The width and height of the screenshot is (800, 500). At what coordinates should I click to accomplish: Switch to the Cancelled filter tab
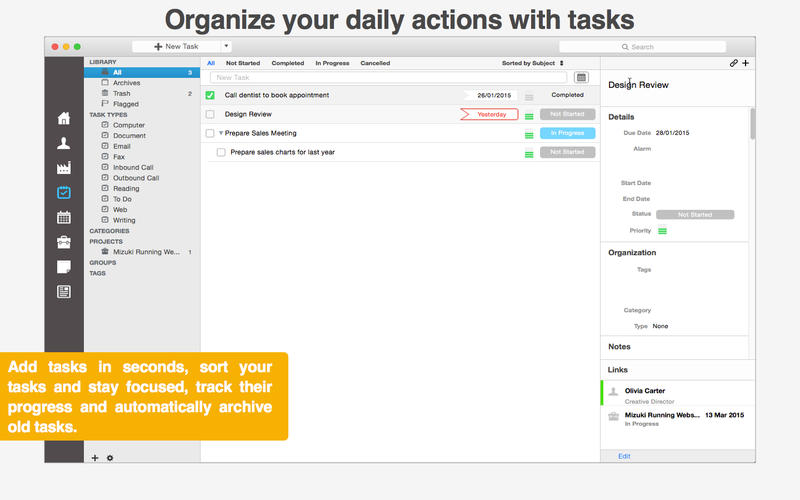(375, 63)
